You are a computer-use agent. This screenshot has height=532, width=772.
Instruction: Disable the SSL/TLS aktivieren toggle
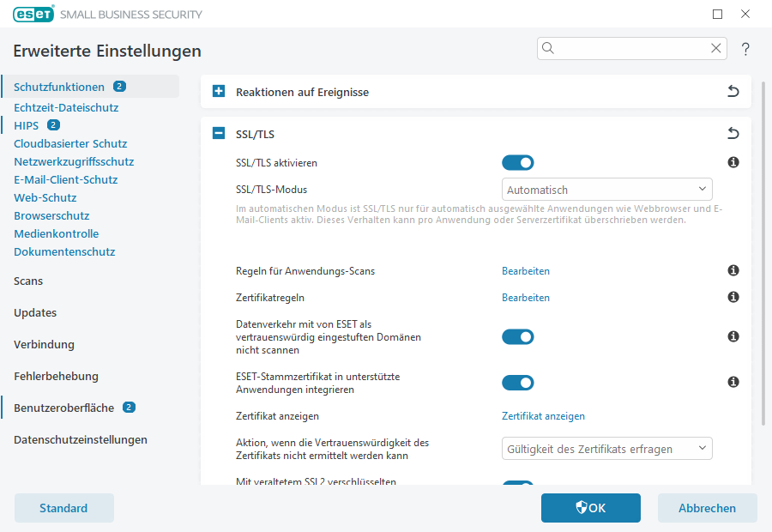[517, 162]
